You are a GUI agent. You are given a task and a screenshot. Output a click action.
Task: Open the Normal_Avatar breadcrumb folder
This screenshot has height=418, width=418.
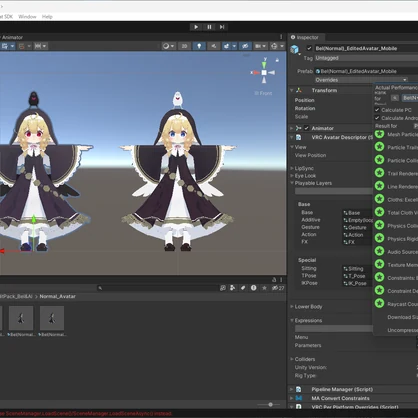57,296
